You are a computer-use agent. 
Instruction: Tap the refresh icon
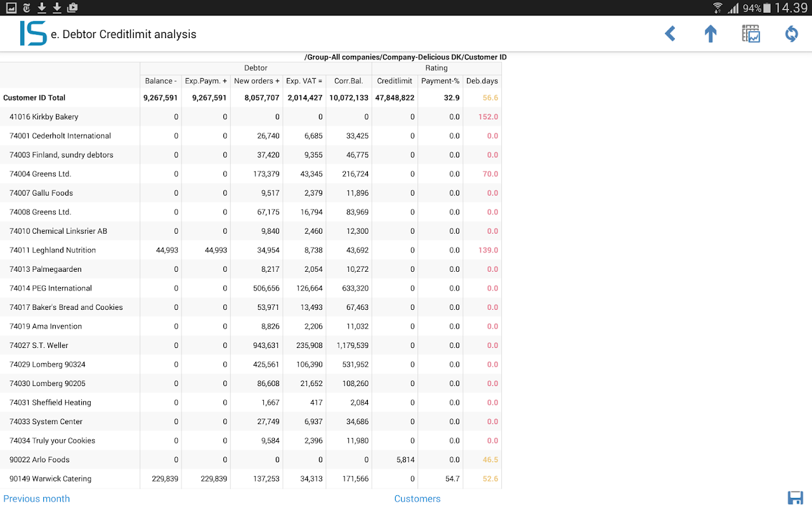tap(792, 34)
